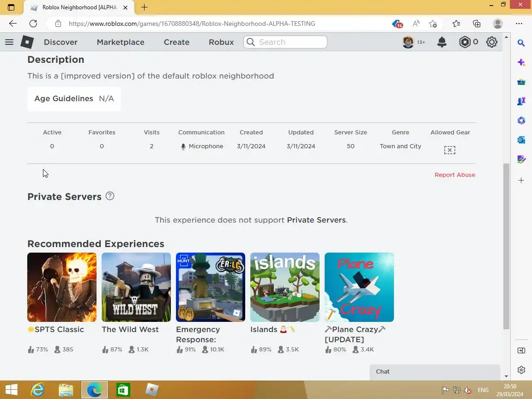Click the Plane Crazy [UPDATE] title
Viewport: 532px width, 399px height.
point(355,334)
